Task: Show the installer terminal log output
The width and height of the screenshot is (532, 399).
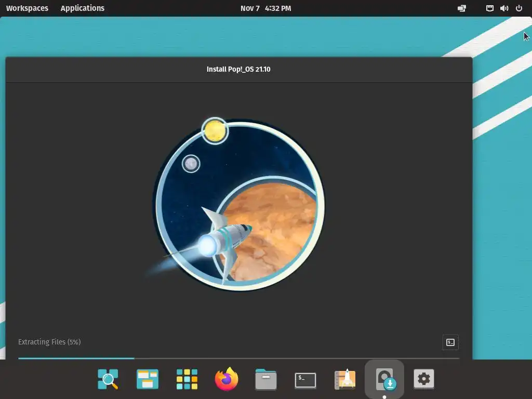Action: [x=450, y=342]
